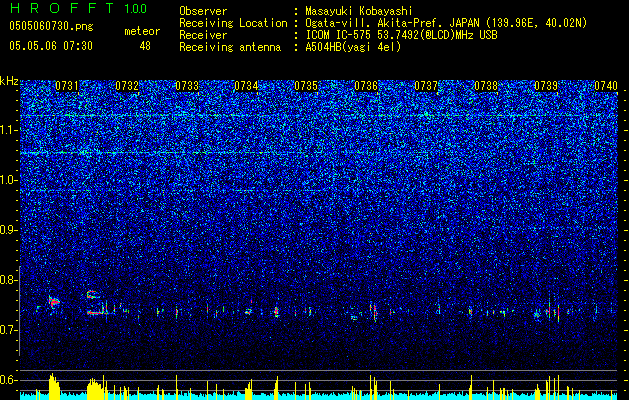Click the 0739 time marker

click(546, 86)
